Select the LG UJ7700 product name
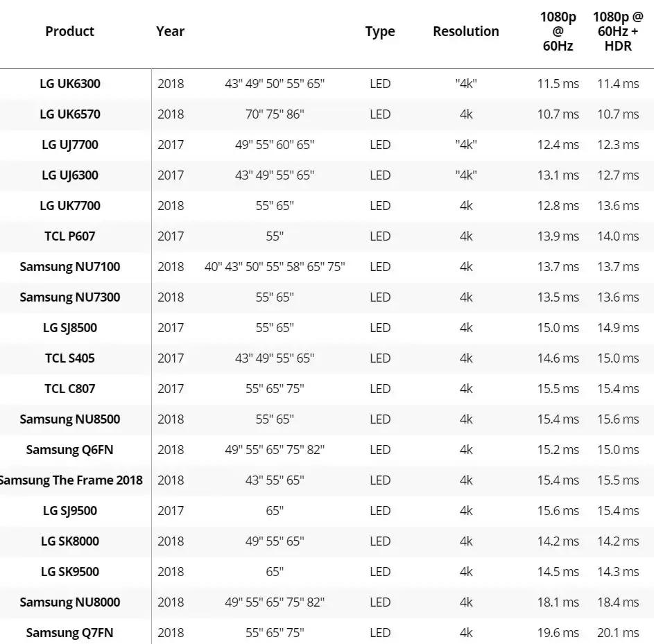654x644 pixels. 69,145
